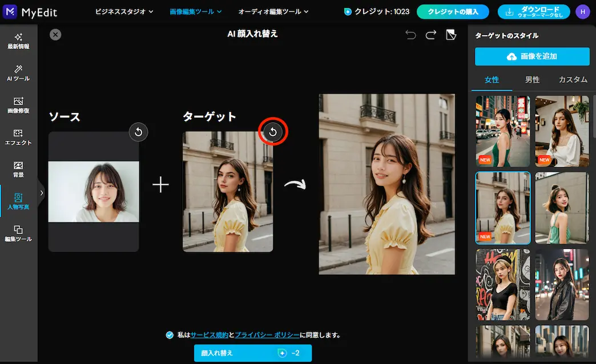
Task: Switch to the カスタム style tab
Action: click(x=573, y=80)
